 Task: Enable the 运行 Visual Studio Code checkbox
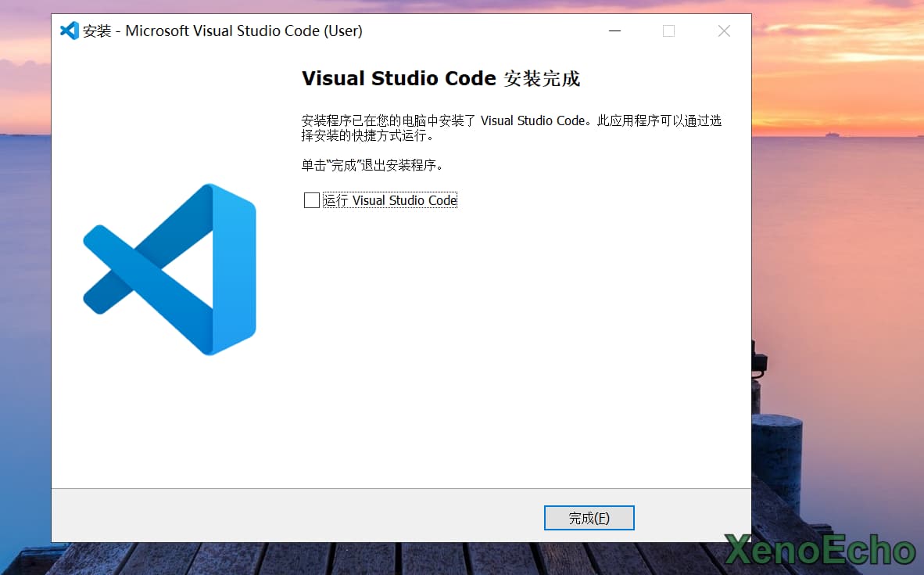tap(312, 200)
